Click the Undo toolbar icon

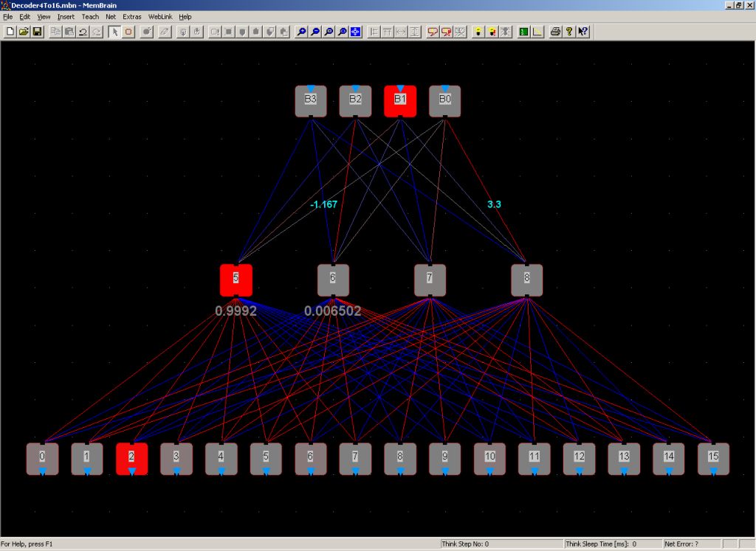coord(83,32)
